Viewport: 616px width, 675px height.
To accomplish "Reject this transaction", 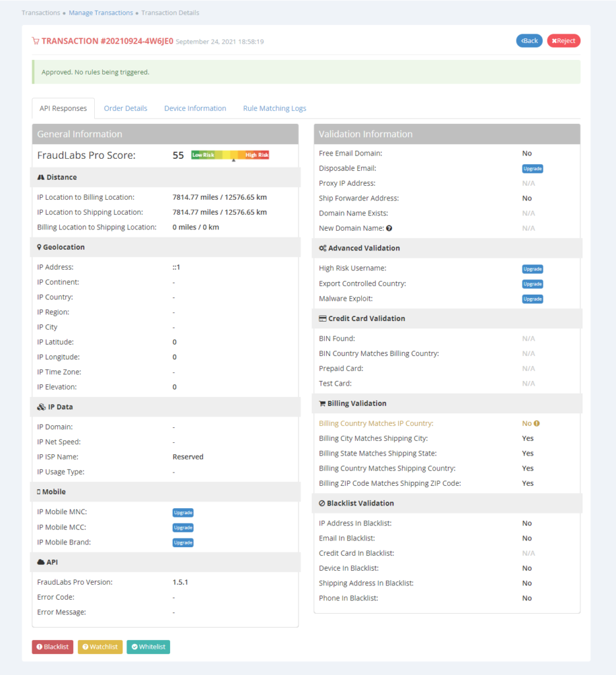I will click(x=563, y=41).
